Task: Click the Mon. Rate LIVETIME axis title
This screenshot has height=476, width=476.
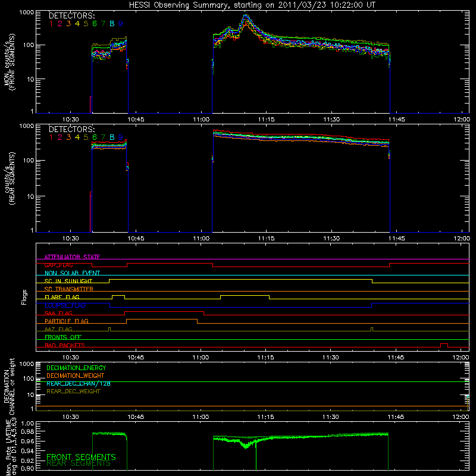Action: [12, 447]
